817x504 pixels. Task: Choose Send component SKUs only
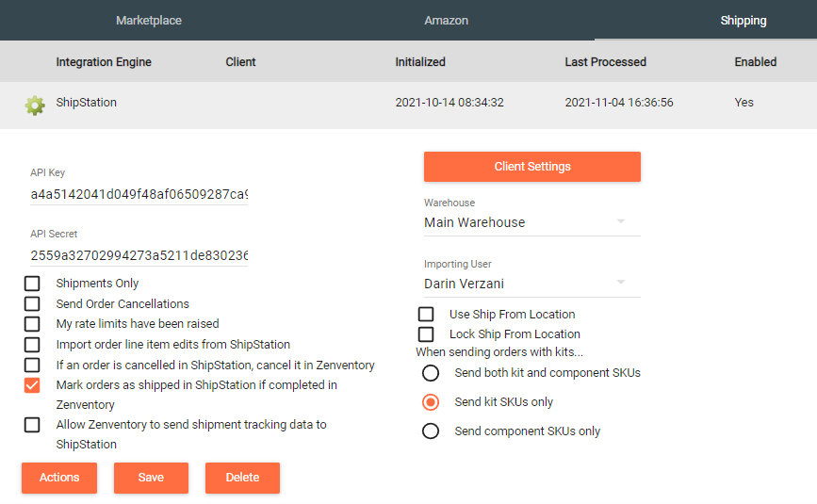431,431
